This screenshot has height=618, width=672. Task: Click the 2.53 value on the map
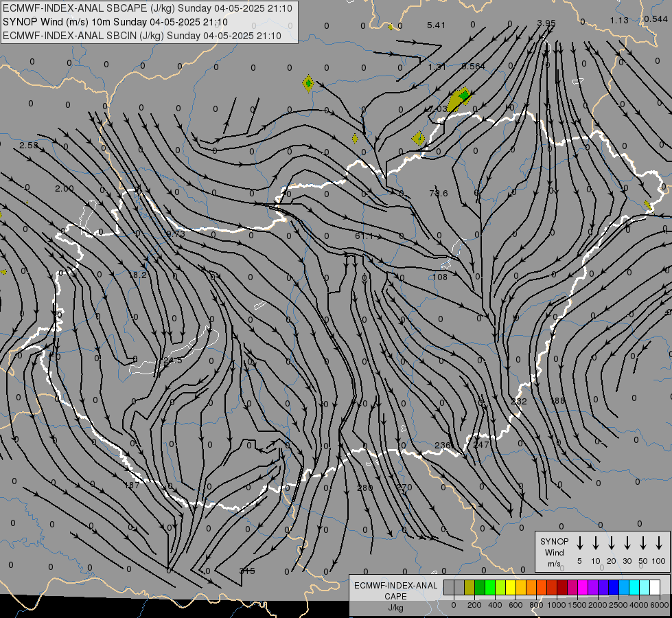[28, 146]
